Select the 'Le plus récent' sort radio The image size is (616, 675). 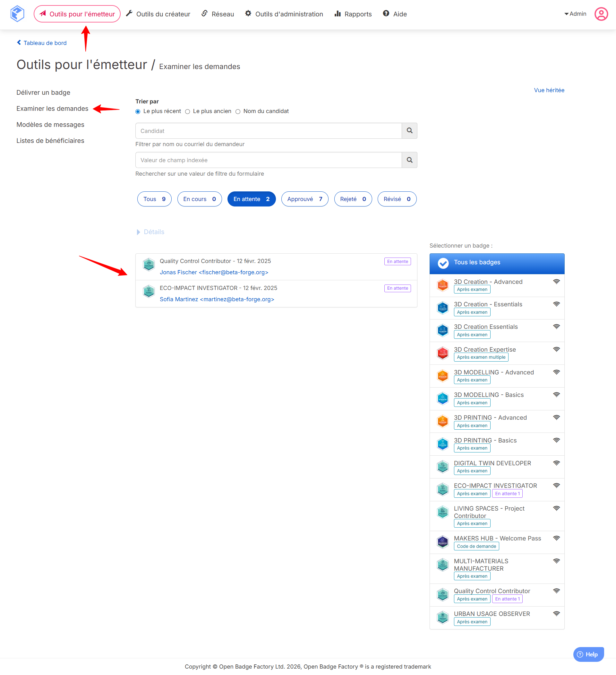(138, 111)
